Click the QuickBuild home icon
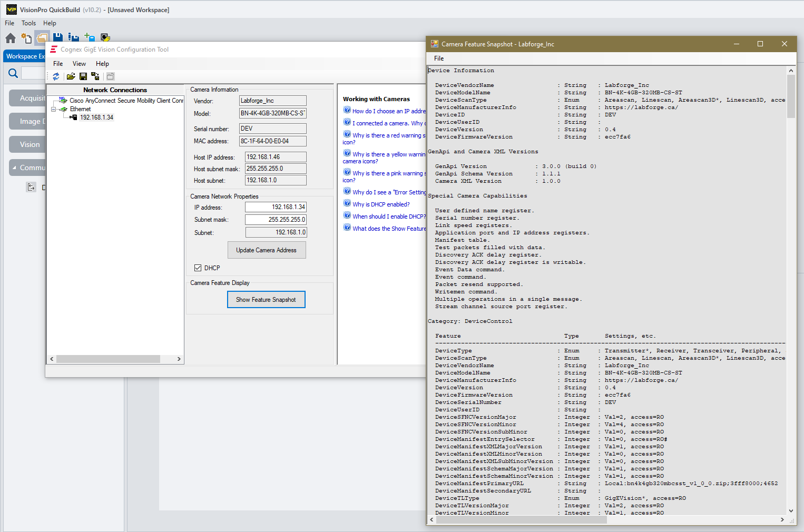The width and height of the screenshot is (804, 532). click(x=11, y=38)
